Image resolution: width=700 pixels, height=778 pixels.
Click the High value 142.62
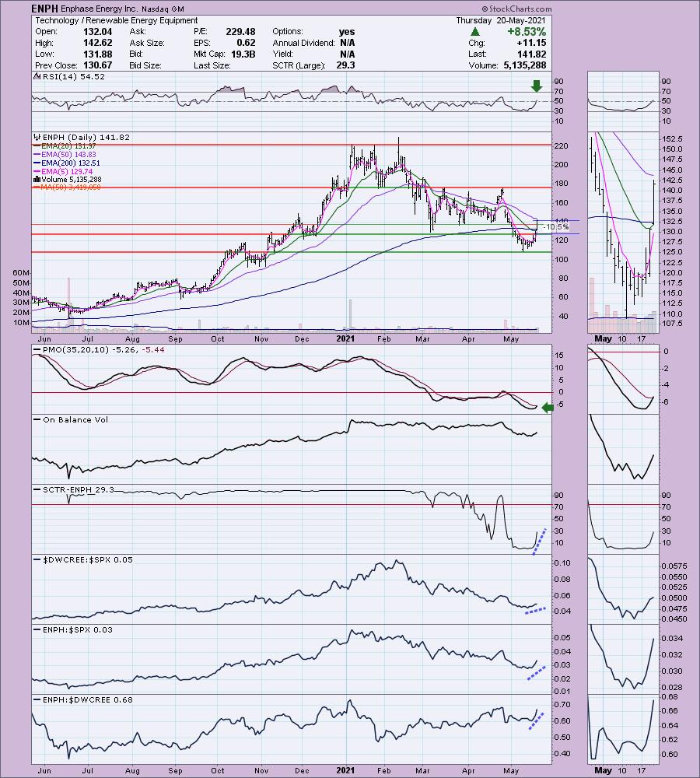coord(98,43)
